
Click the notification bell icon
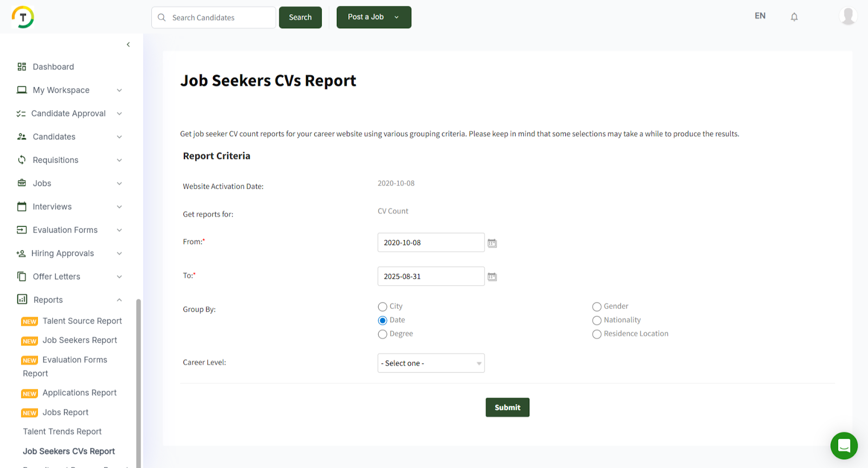[794, 17]
